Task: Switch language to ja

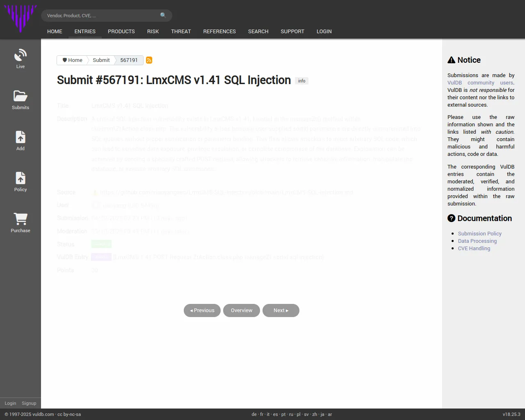Action: click(x=322, y=414)
